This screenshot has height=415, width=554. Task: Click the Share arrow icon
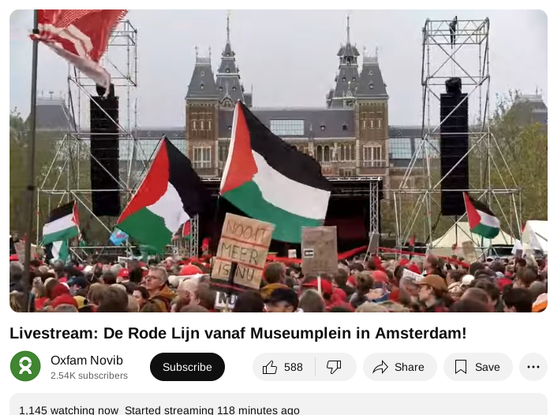380,367
